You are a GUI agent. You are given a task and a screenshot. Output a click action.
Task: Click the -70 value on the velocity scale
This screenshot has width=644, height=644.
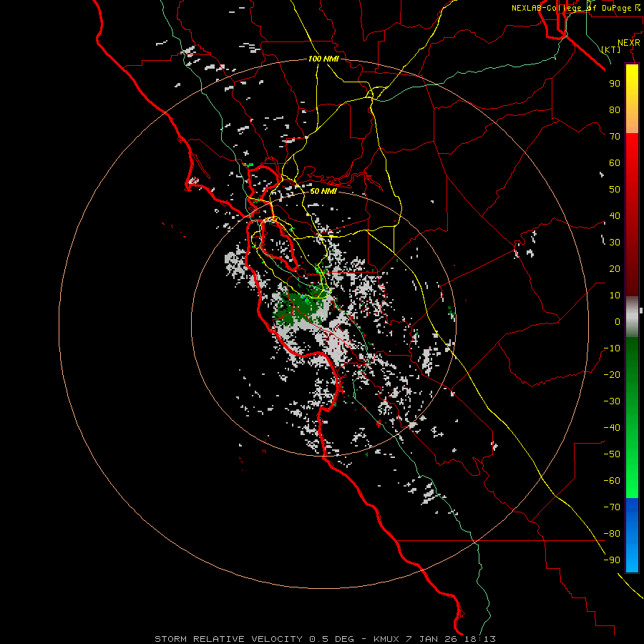pos(612,507)
